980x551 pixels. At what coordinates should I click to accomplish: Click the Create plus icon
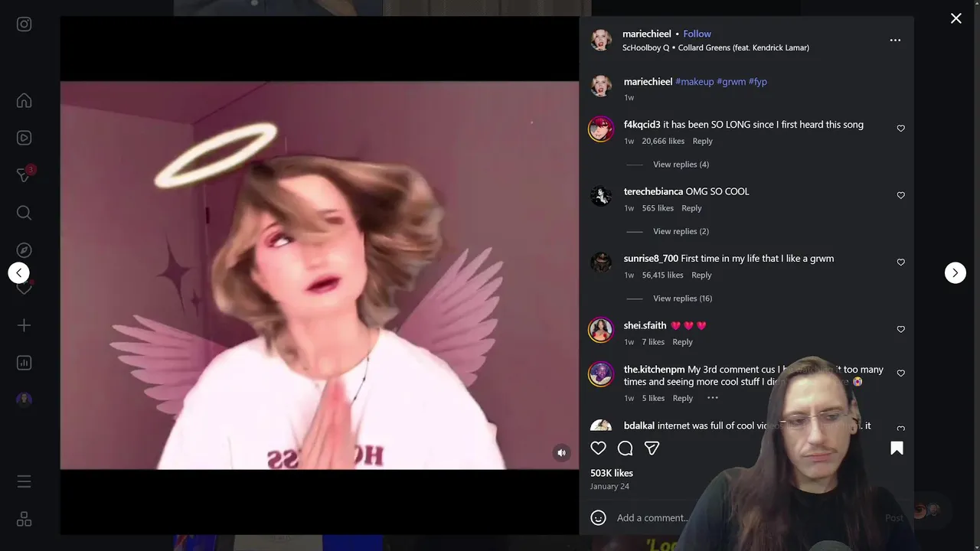[24, 325]
